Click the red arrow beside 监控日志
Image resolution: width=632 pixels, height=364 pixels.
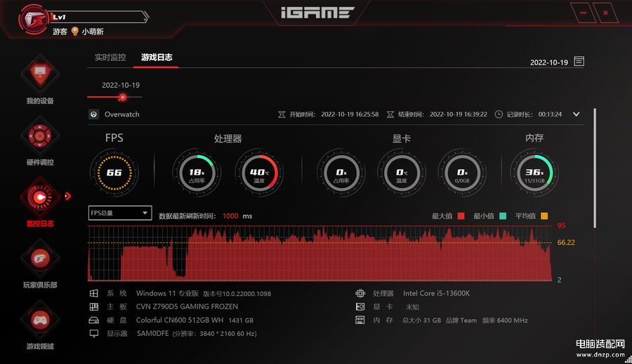(67, 196)
